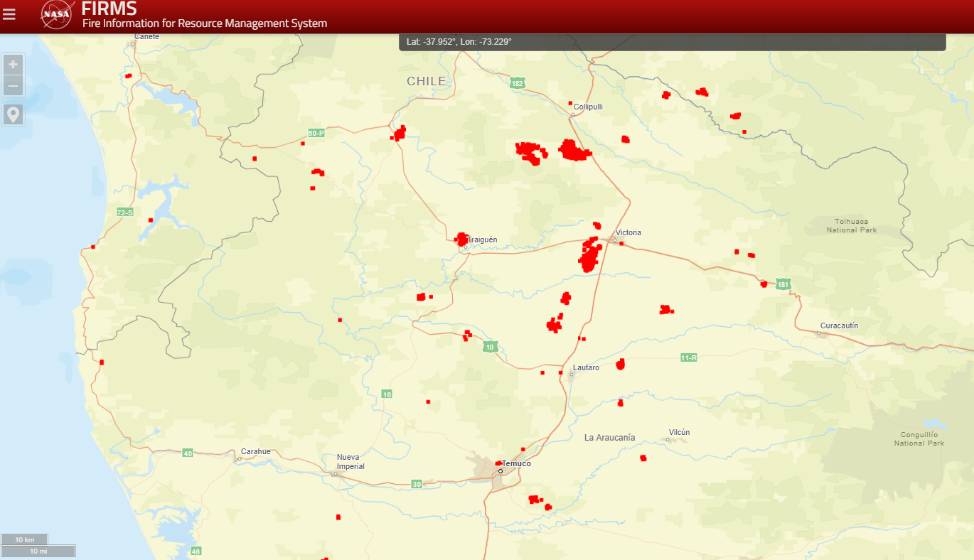Open the hamburger menu in the header
974x560 pixels.
coord(9,14)
